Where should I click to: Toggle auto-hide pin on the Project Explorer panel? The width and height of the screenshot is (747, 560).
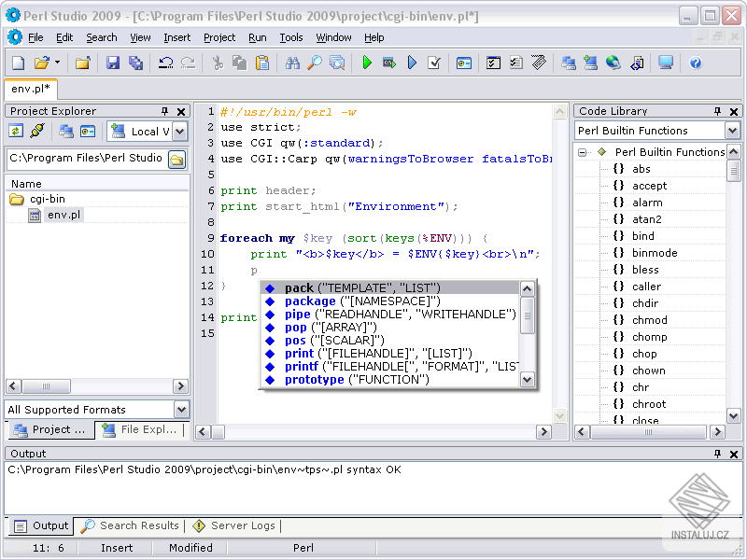[166, 111]
